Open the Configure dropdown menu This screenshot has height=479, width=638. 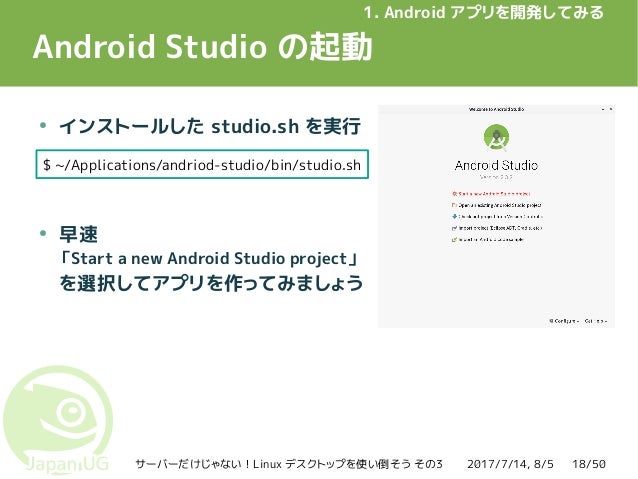point(564,321)
